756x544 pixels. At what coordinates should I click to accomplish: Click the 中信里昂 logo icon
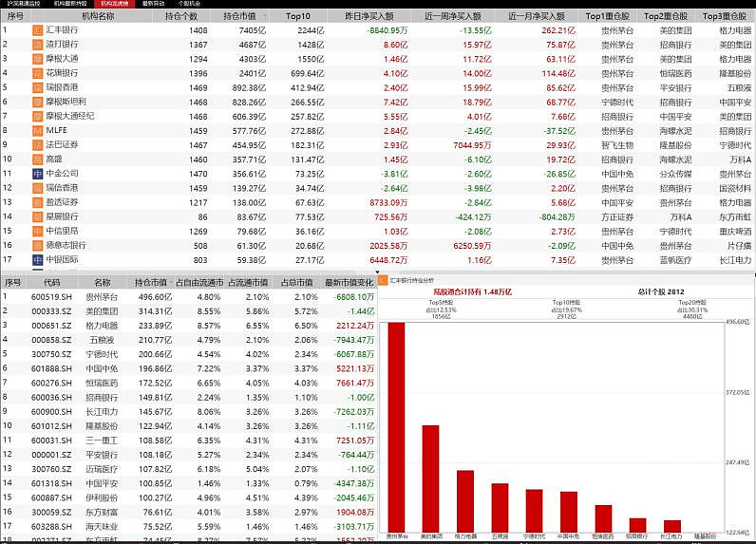pos(38,232)
